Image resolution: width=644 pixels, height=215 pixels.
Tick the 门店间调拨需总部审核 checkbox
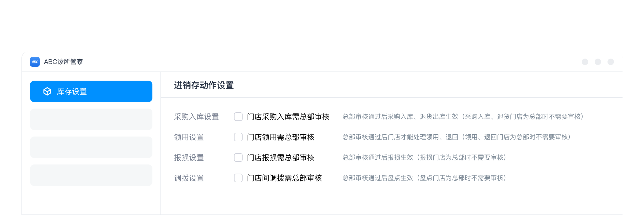pos(238,178)
